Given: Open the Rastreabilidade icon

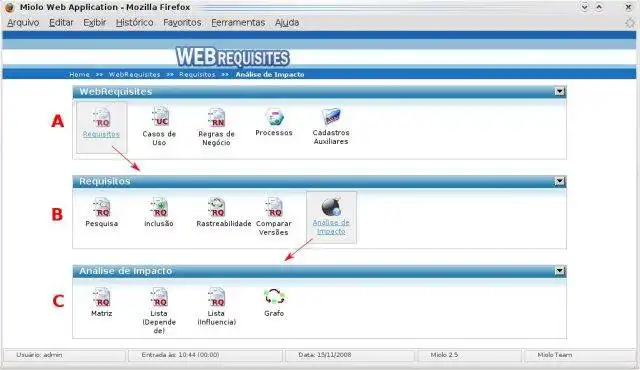Looking at the screenshot, I should click(x=217, y=207).
